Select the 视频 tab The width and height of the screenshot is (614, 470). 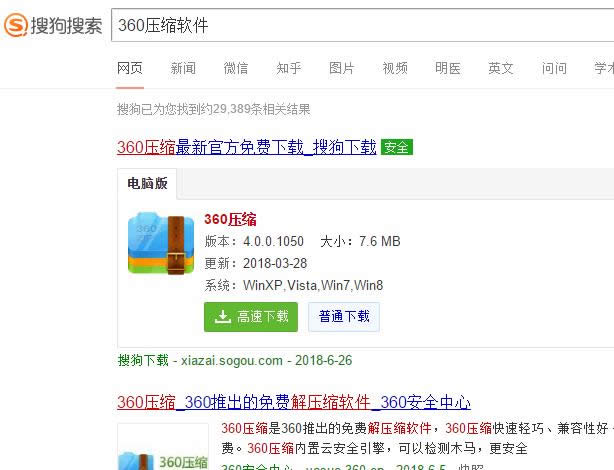point(395,68)
